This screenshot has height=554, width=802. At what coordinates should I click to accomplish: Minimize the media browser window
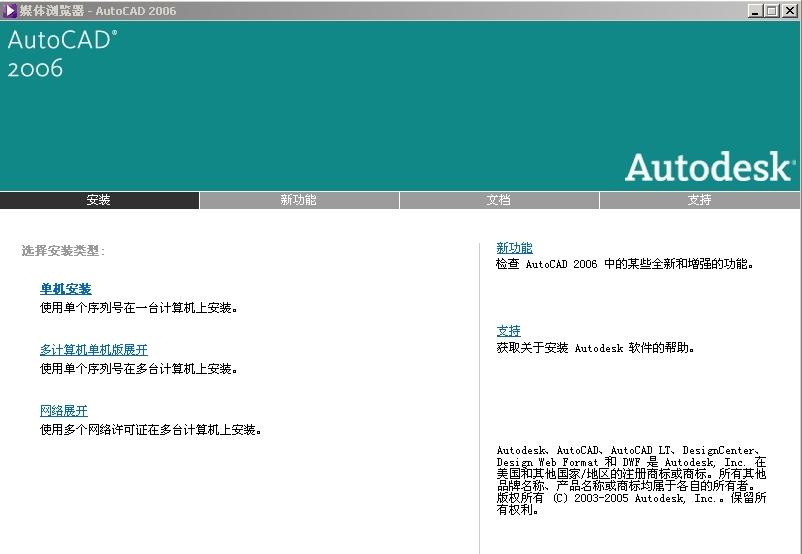756,11
